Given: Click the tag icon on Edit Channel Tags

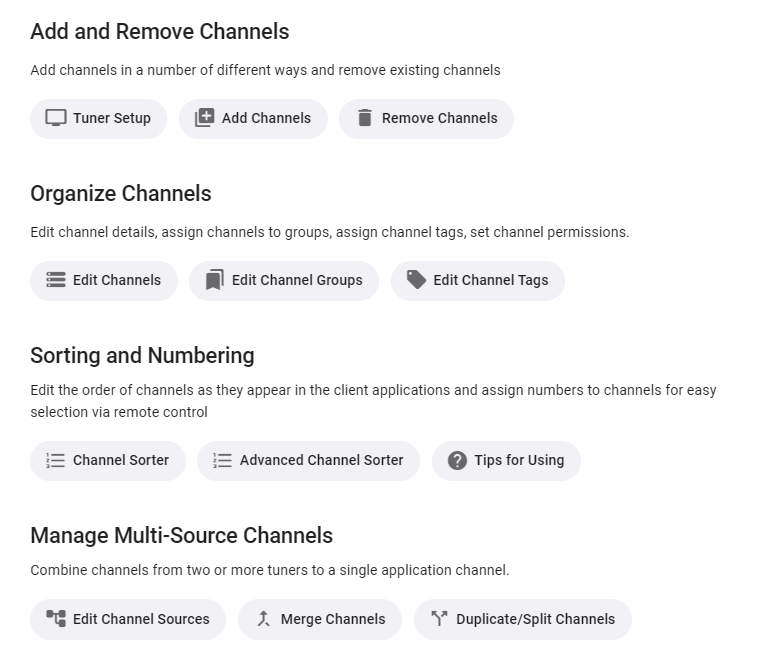Looking at the screenshot, I should tap(416, 280).
